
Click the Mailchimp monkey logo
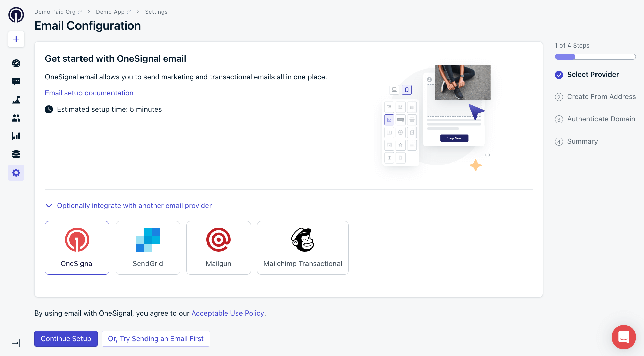[303, 240]
